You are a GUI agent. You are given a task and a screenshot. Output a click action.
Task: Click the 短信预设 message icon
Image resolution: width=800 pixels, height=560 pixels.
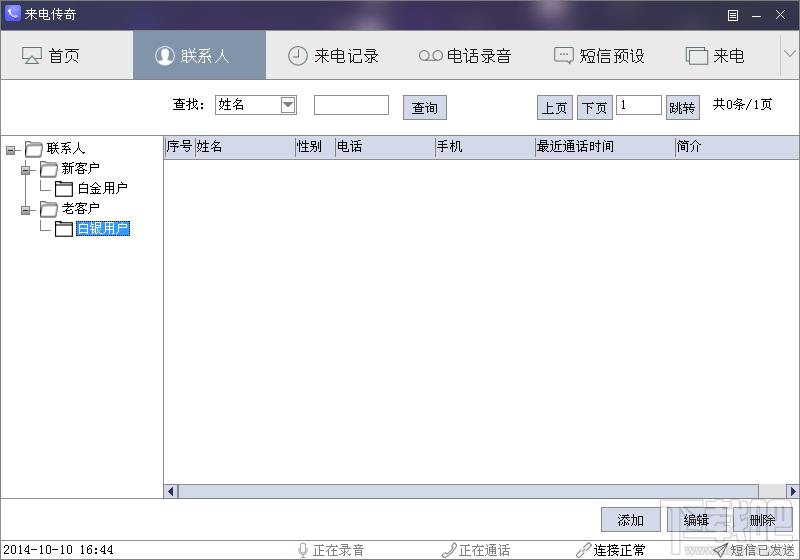pyautogui.click(x=564, y=56)
